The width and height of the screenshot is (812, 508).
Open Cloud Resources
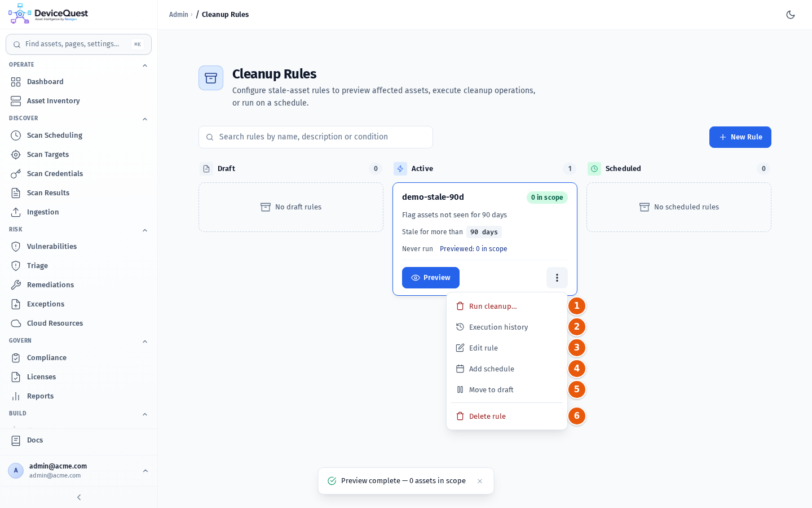click(x=78, y=323)
